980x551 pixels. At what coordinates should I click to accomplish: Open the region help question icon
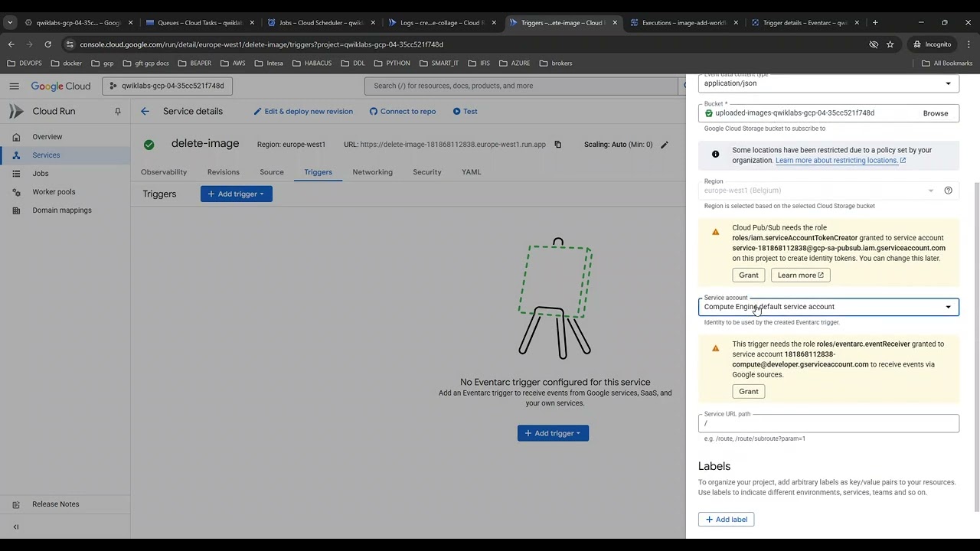pos(948,191)
